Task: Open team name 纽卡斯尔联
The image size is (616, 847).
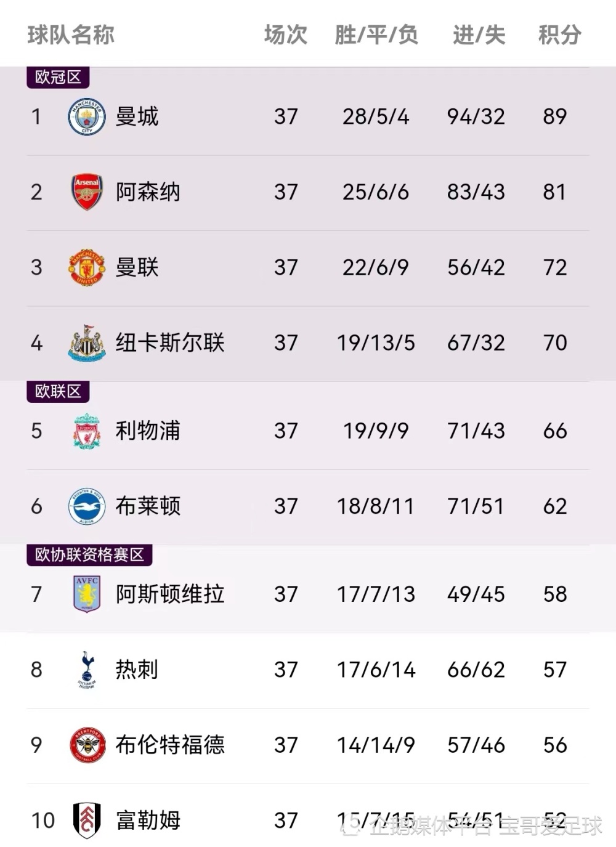Action: (x=170, y=342)
